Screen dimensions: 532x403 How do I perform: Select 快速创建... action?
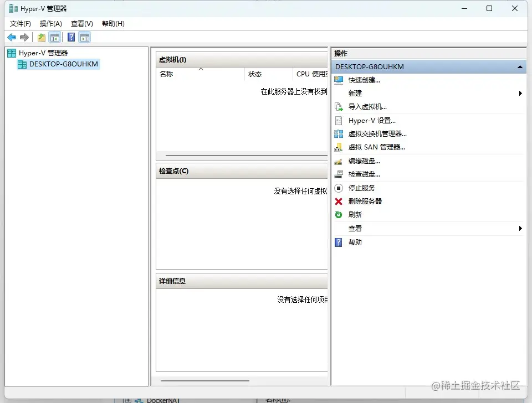(x=364, y=80)
